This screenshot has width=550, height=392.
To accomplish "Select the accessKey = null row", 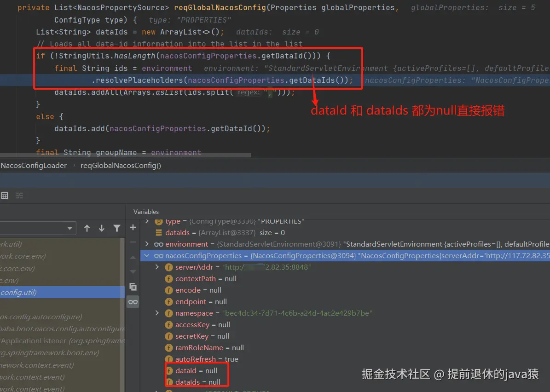I will pyautogui.click(x=345, y=325).
